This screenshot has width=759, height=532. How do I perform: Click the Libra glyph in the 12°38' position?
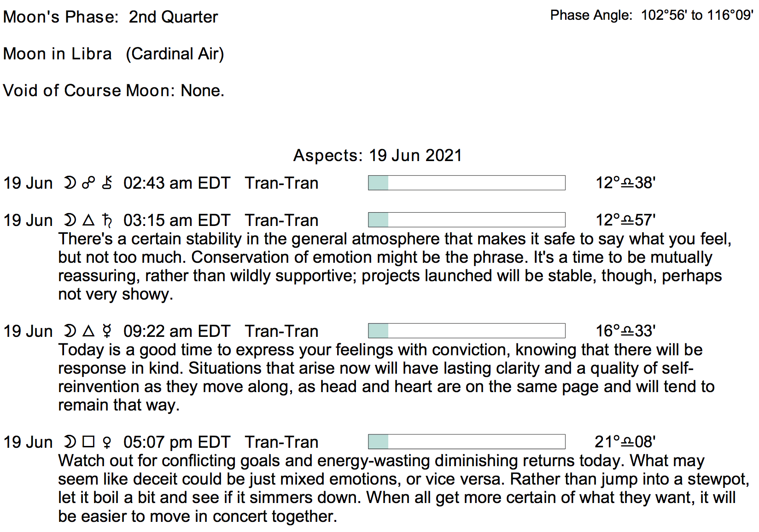click(627, 183)
